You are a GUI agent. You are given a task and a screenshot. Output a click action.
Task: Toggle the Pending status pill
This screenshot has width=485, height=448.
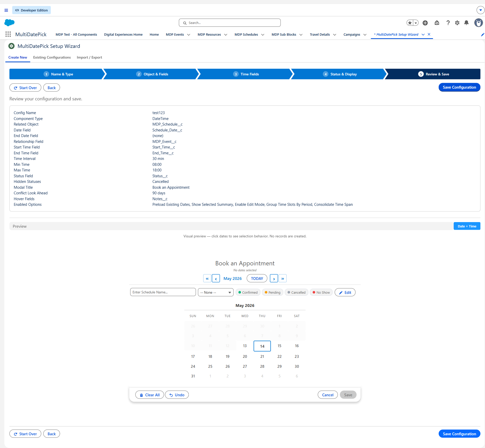click(x=272, y=292)
